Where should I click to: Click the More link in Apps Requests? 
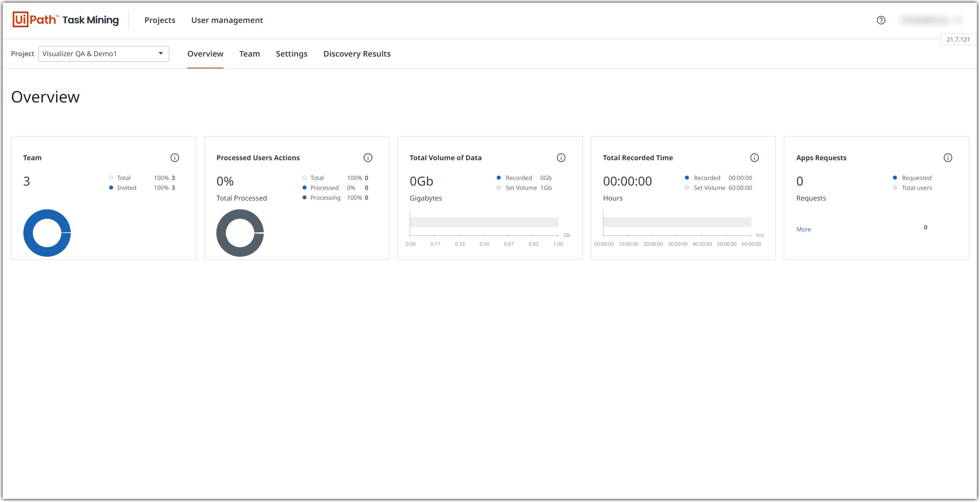click(x=803, y=229)
